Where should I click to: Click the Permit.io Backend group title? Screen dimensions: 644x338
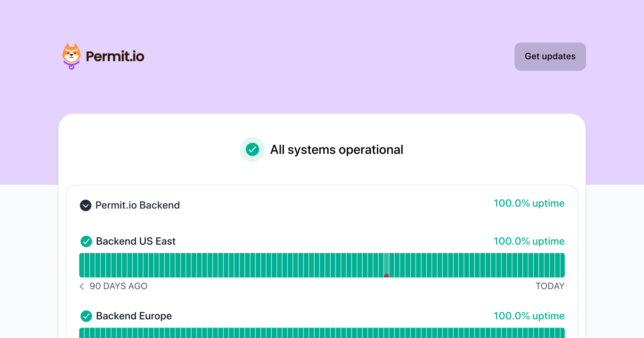click(138, 205)
